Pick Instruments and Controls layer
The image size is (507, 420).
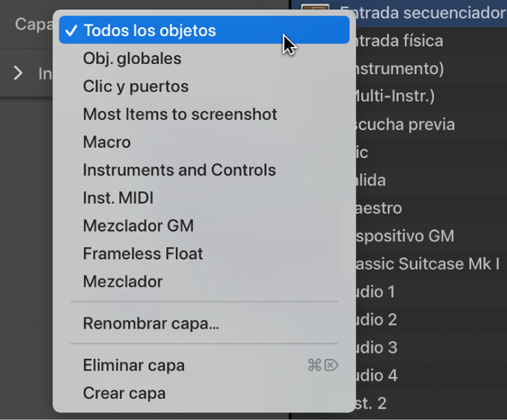pos(179,170)
